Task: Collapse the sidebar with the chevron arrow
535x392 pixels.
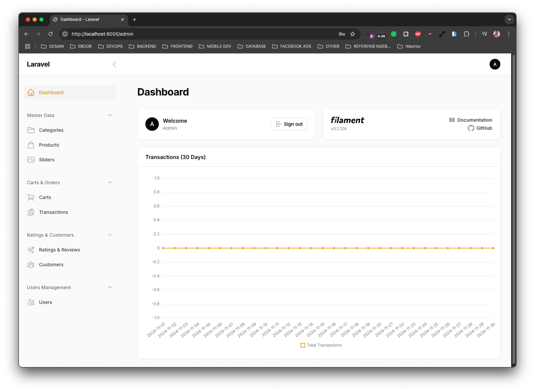Action: click(114, 64)
